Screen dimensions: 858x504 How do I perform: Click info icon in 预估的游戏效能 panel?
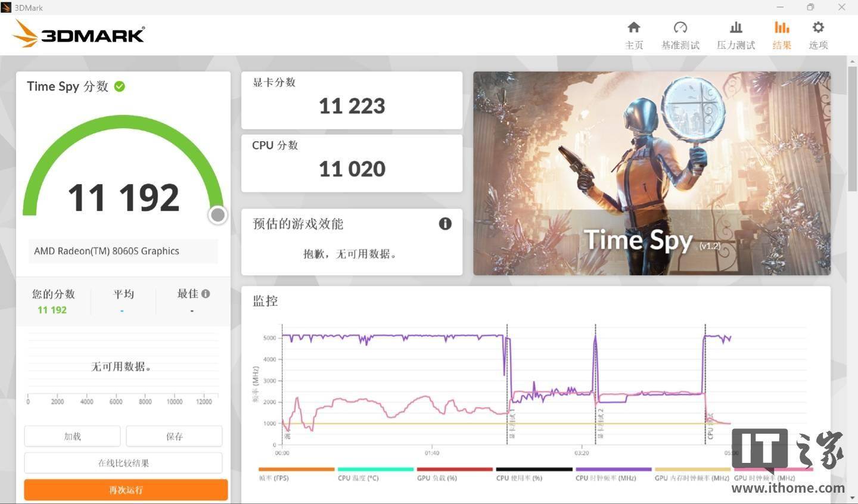[x=445, y=223]
